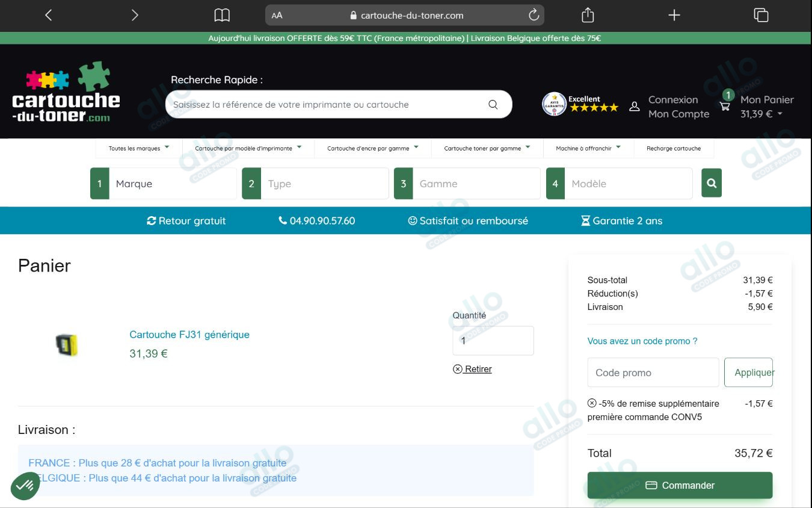This screenshot has width=812, height=508.
Task: Open the Machine à affranchir dropdown
Action: coord(588,148)
